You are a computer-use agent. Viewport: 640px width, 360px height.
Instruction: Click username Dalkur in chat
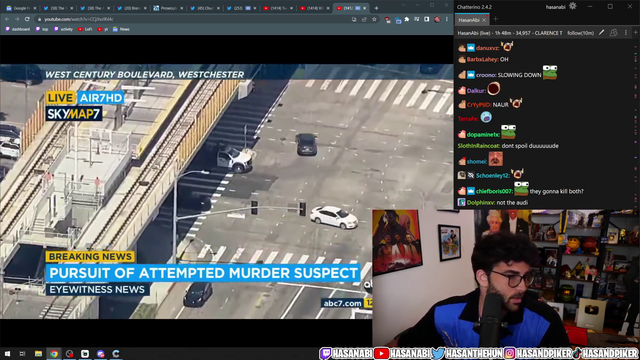pos(476,91)
